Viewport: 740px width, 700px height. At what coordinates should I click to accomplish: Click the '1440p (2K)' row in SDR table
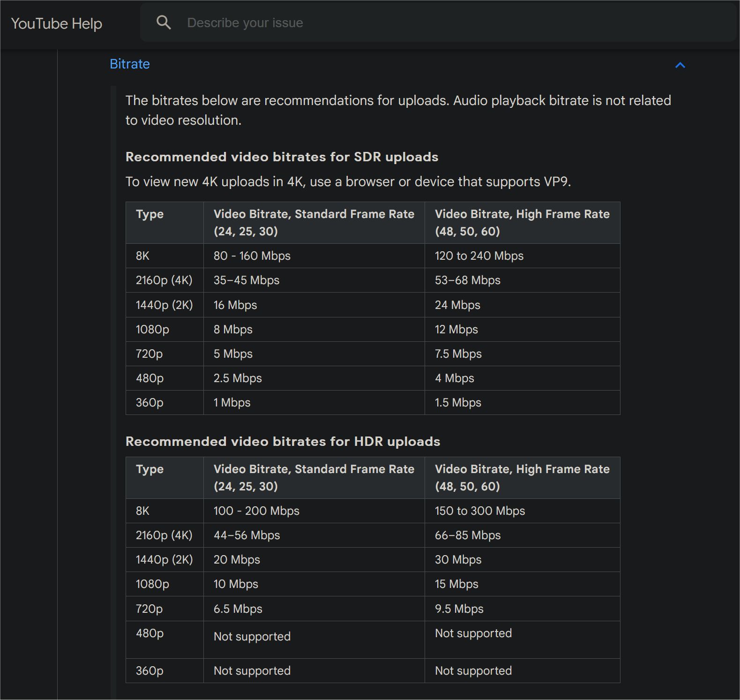[164, 305]
